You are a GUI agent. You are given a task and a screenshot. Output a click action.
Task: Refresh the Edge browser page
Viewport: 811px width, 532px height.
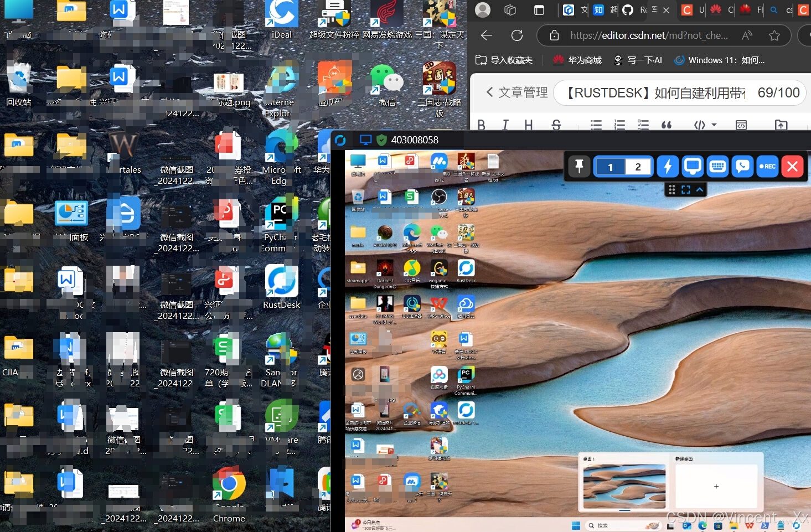pos(517,35)
